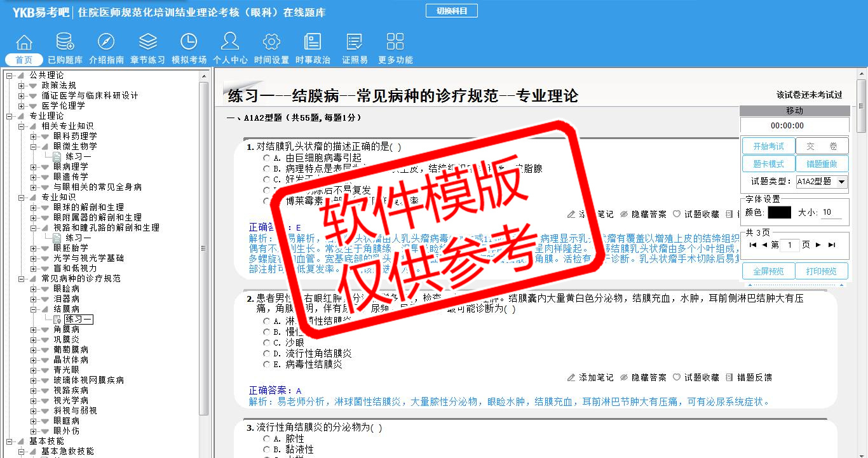Select option A 由巨细胞病毒引起 in question 1

(266, 158)
